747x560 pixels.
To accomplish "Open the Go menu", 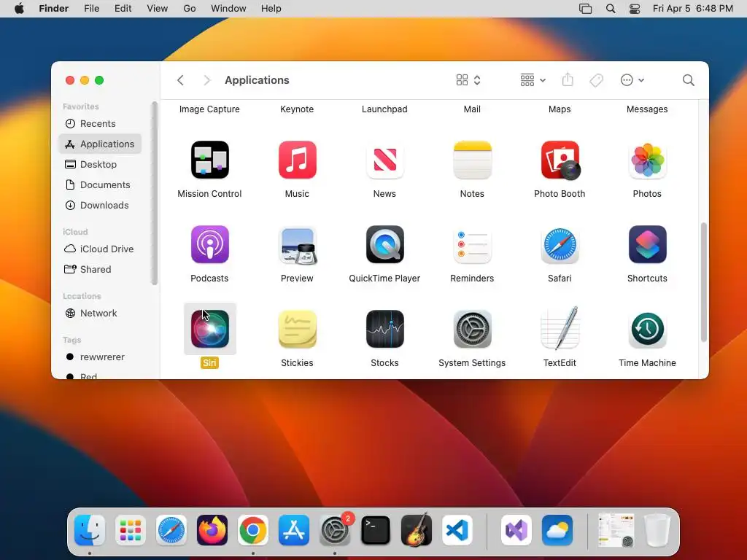I will click(190, 9).
